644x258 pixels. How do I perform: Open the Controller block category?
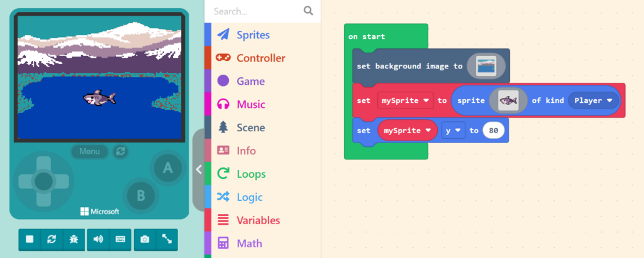260,58
